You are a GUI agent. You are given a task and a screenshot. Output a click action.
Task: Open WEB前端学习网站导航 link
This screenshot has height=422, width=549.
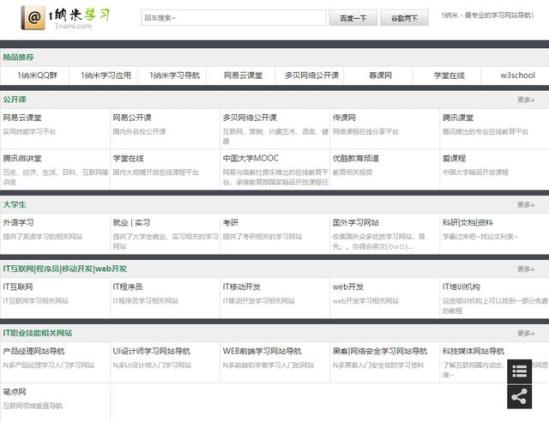(262, 351)
